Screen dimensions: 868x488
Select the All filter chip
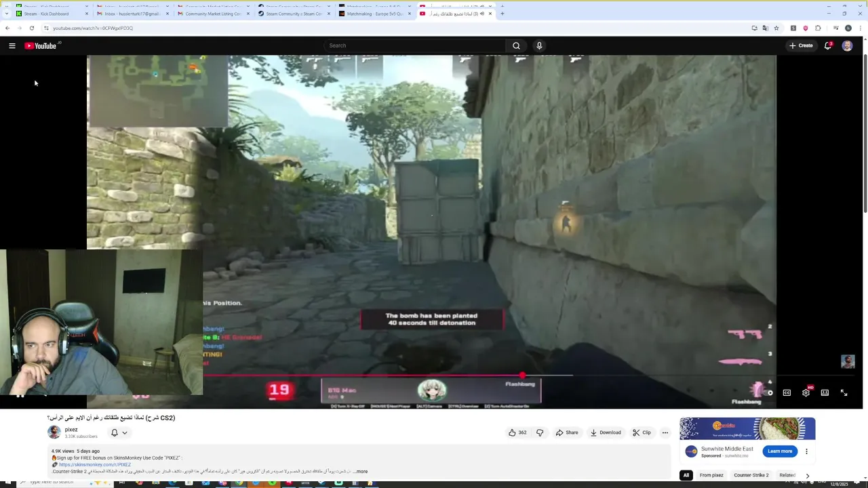tap(686, 475)
